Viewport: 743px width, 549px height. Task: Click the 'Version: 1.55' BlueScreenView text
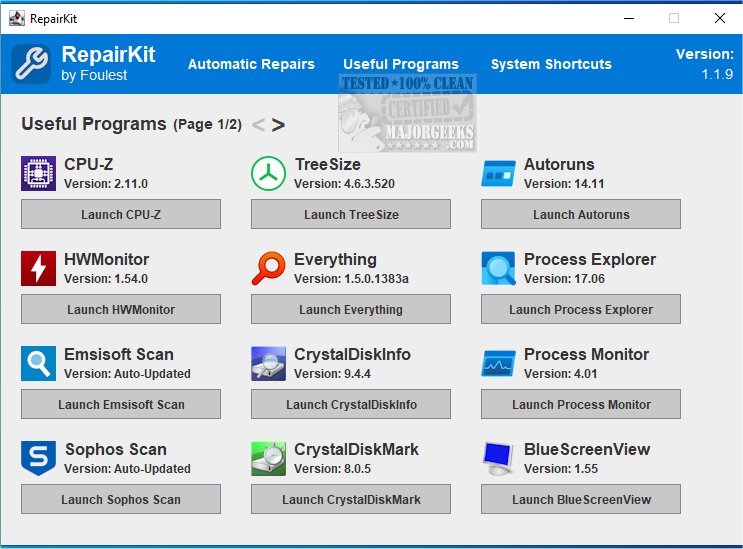561,468
